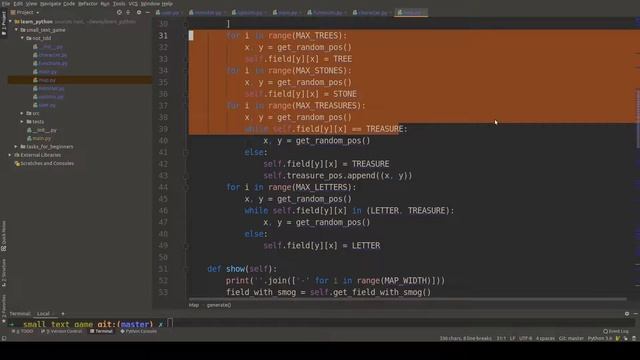Select character.py in the project tree
Screen dimensions: 640x360
pos(53,55)
